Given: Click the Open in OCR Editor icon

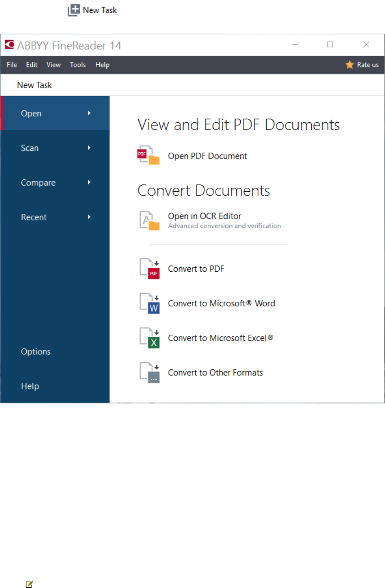Looking at the screenshot, I should tap(149, 221).
